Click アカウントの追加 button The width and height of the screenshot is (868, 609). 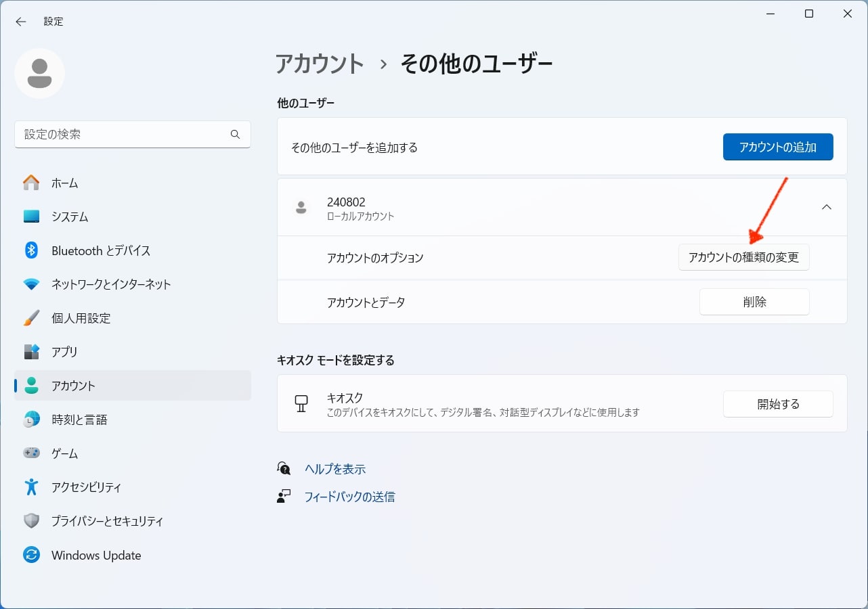point(778,147)
